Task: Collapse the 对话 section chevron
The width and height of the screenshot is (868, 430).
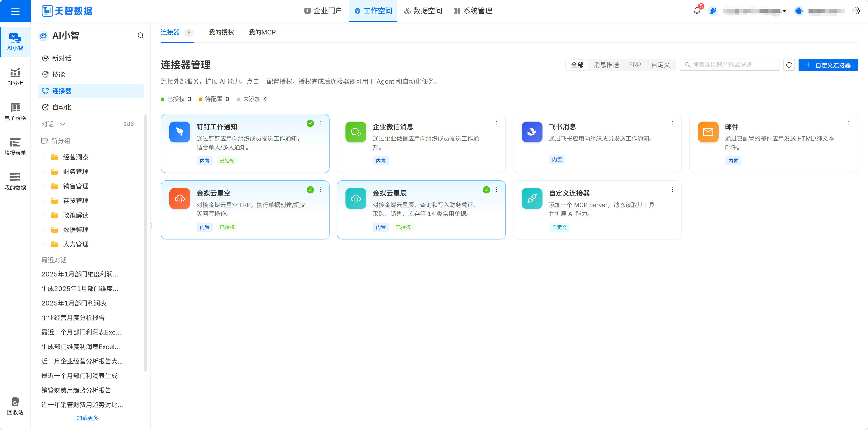Action: [63, 124]
